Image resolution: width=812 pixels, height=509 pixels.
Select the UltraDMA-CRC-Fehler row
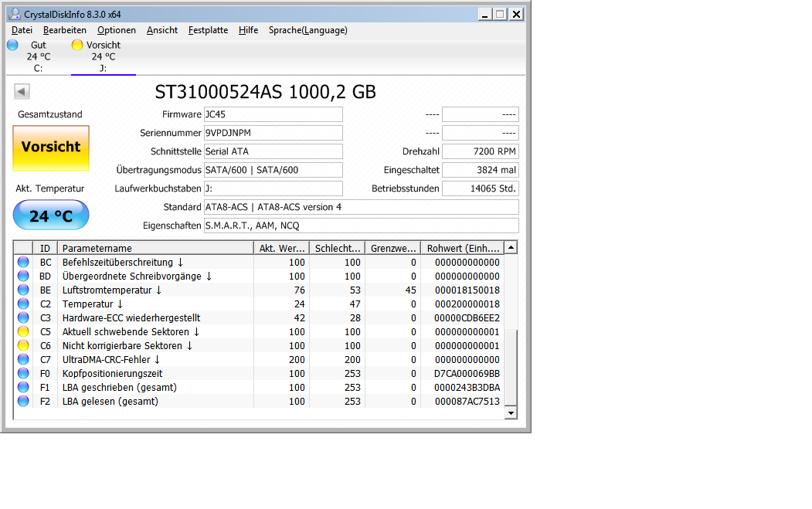[258, 359]
